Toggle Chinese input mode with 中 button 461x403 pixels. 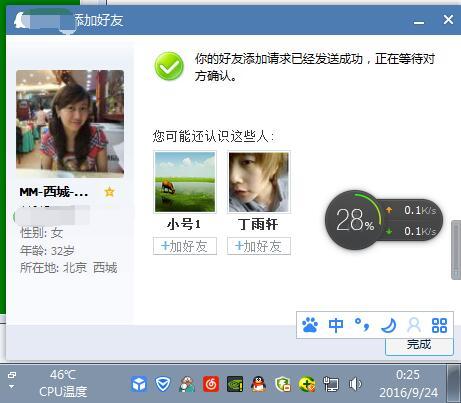coord(336,325)
